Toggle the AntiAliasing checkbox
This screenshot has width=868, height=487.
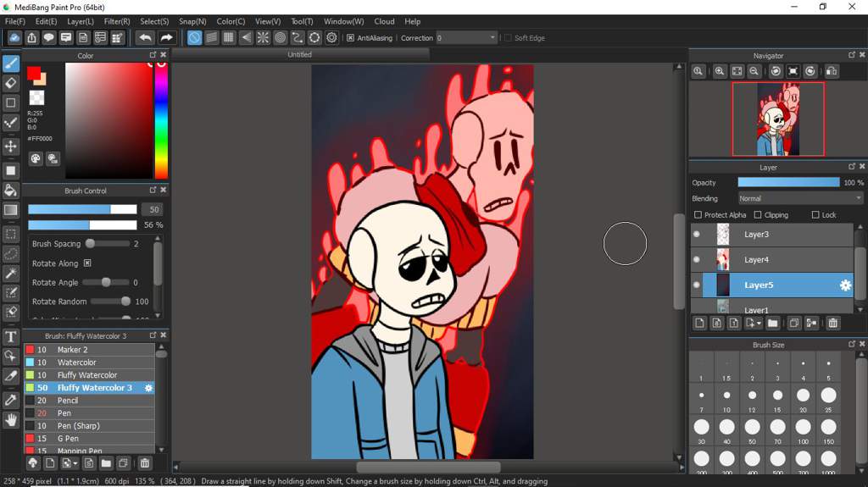pos(350,37)
